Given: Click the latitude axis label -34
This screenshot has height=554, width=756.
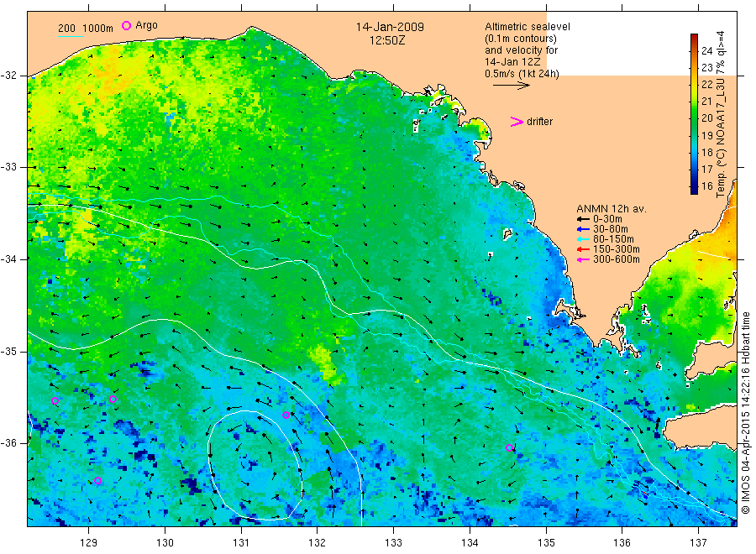Looking at the screenshot, I should click(x=8, y=259).
